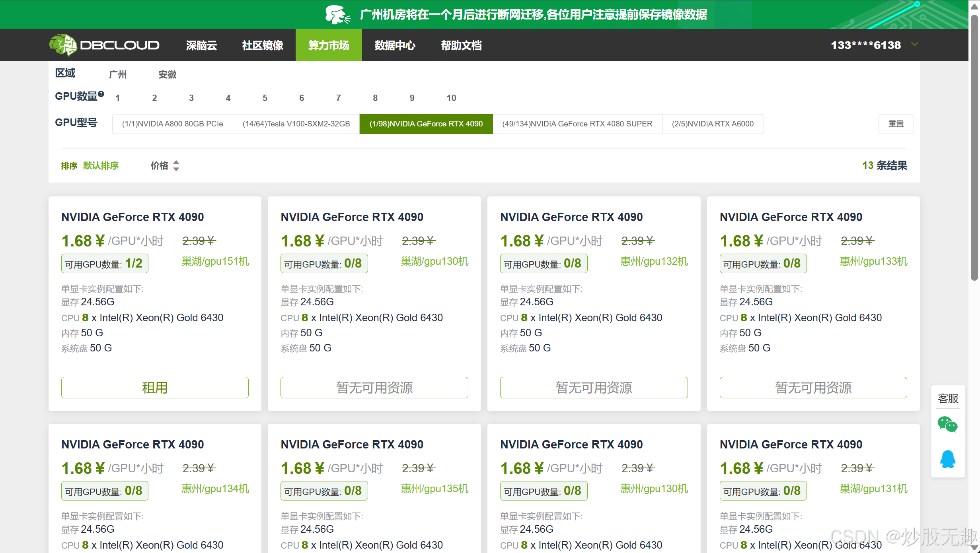The image size is (980, 553).
Task: Select GPU count 7
Action: [339, 98]
